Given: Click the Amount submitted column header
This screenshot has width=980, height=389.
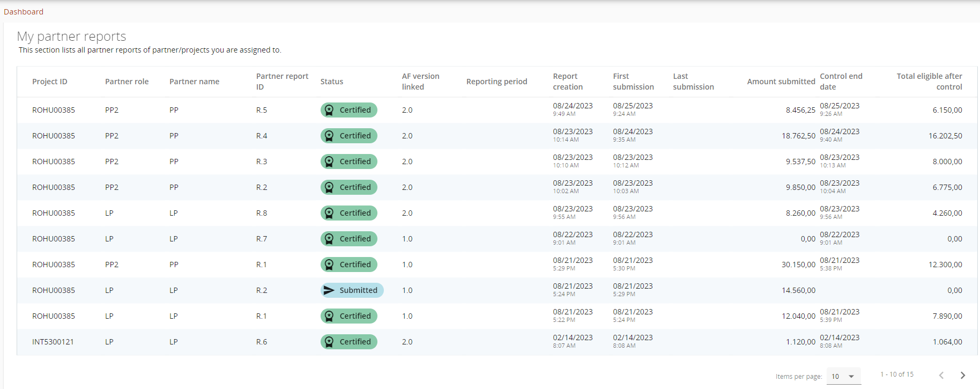Looking at the screenshot, I should point(781,82).
